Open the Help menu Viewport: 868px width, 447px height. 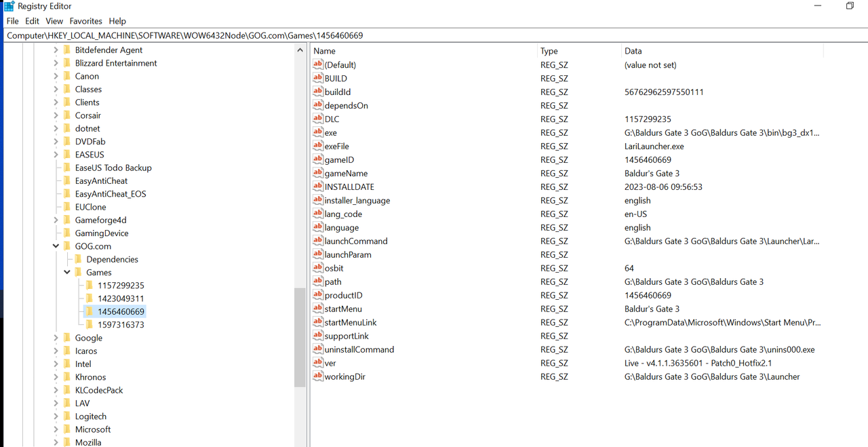pyautogui.click(x=117, y=21)
